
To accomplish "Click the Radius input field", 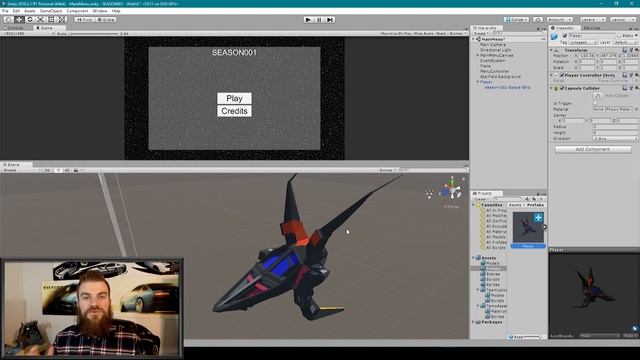I will (x=616, y=127).
